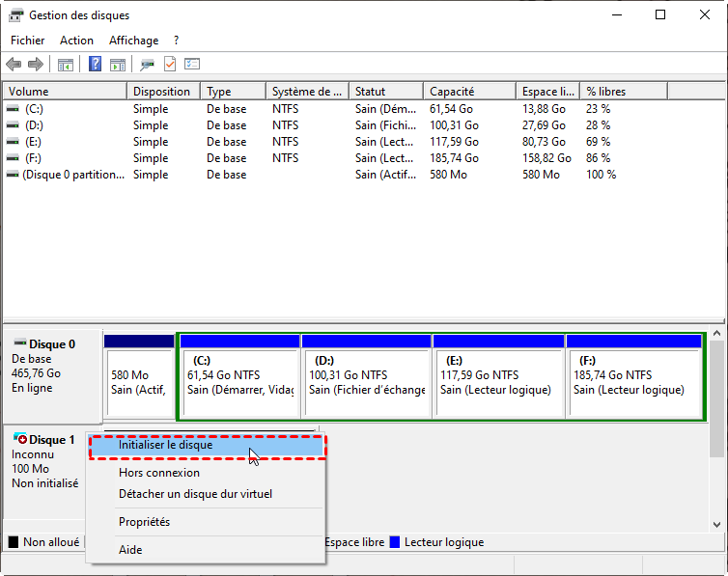Select the (F:) 185,74 Go NTFS partition block
The width and height of the screenshot is (728, 576).
(x=634, y=375)
